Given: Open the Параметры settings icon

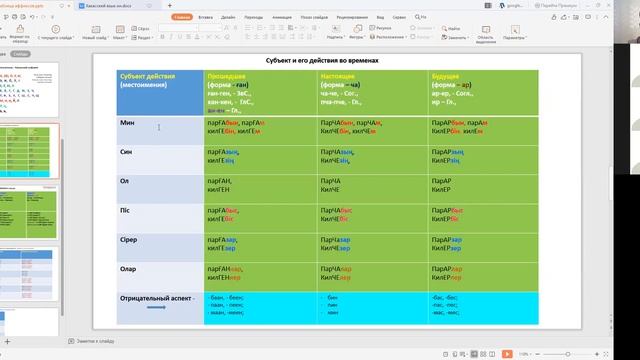Looking at the screenshot, I should (x=515, y=30).
